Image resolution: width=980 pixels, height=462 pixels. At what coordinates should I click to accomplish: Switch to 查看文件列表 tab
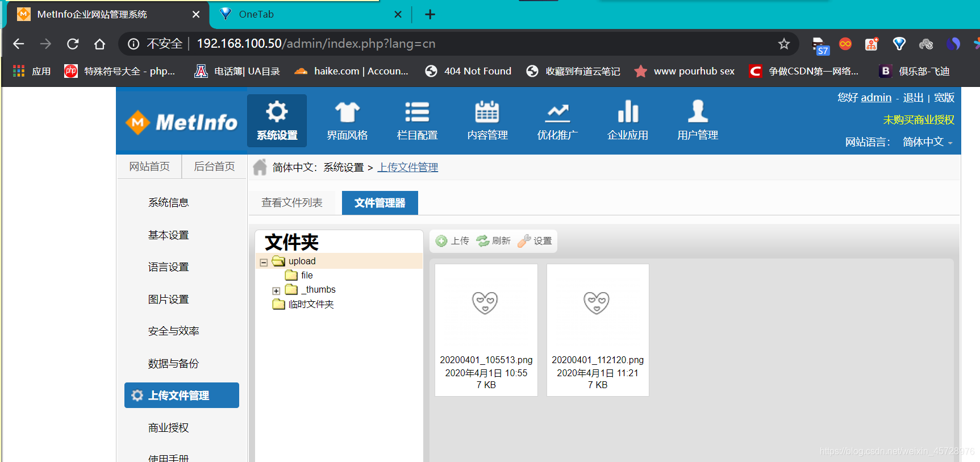click(x=292, y=203)
